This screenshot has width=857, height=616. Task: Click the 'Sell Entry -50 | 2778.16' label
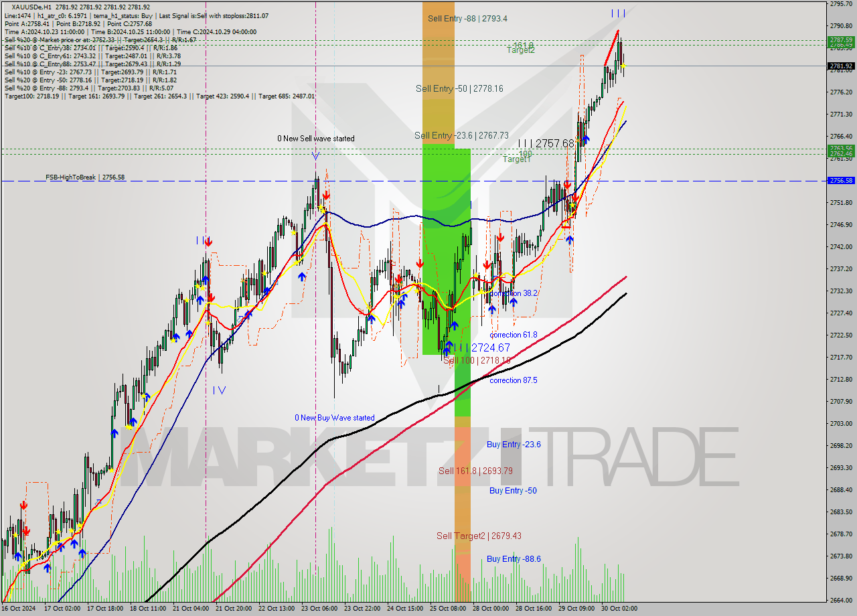pyautogui.click(x=459, y=88)
